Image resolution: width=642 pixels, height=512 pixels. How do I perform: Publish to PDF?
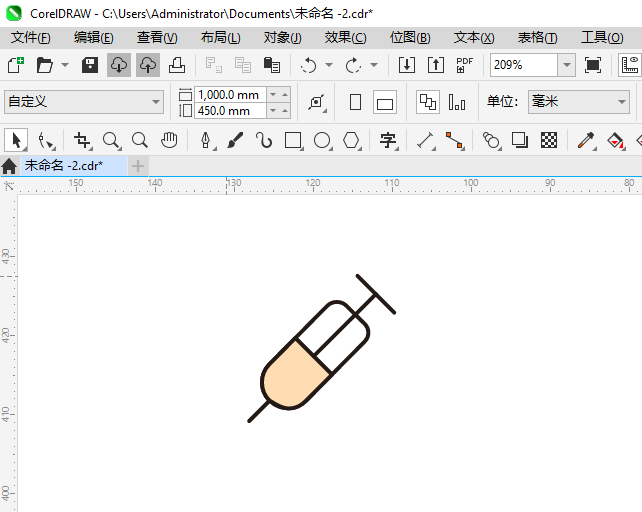click(x=465, y=65)
